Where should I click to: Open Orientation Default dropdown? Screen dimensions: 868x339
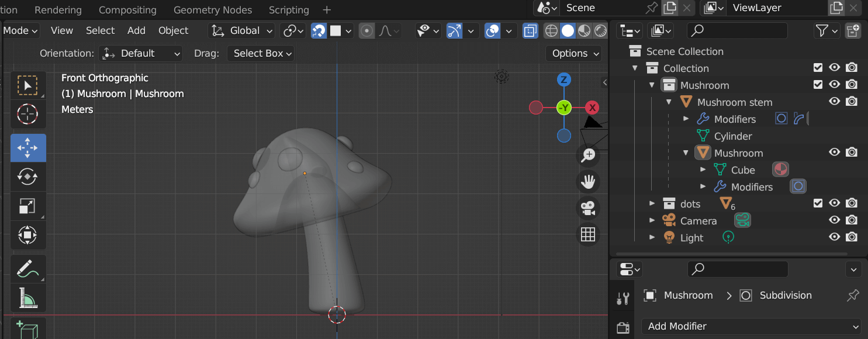(140, 53)
